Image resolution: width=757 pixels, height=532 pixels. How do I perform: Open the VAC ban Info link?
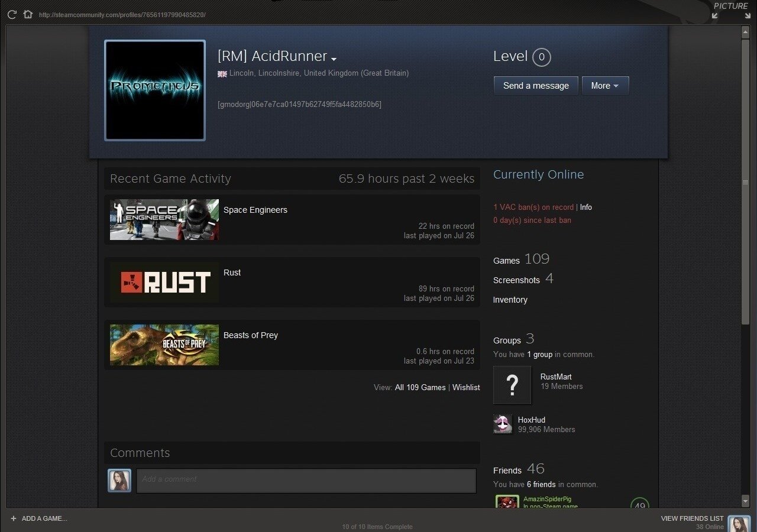(x=585, y=207)
